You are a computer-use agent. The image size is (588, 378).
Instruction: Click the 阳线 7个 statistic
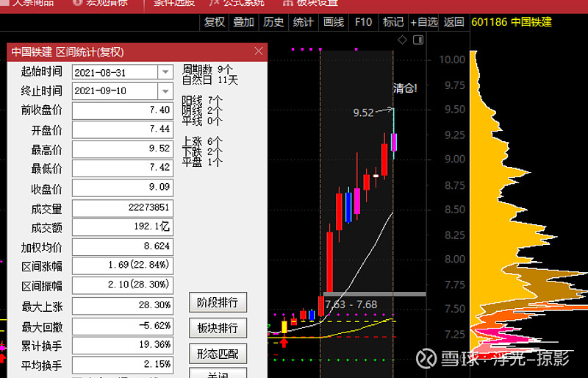coord(202,101)
